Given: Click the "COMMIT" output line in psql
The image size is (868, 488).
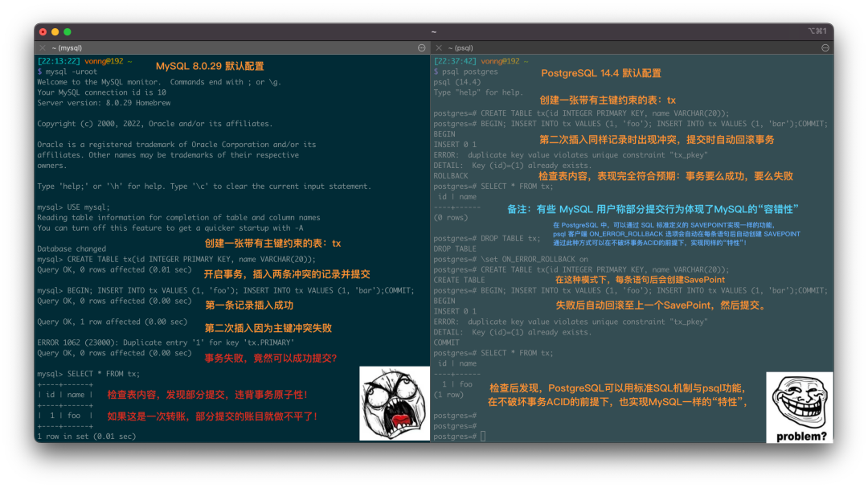Looking at the screenshot, I should (x=446, y=342).
